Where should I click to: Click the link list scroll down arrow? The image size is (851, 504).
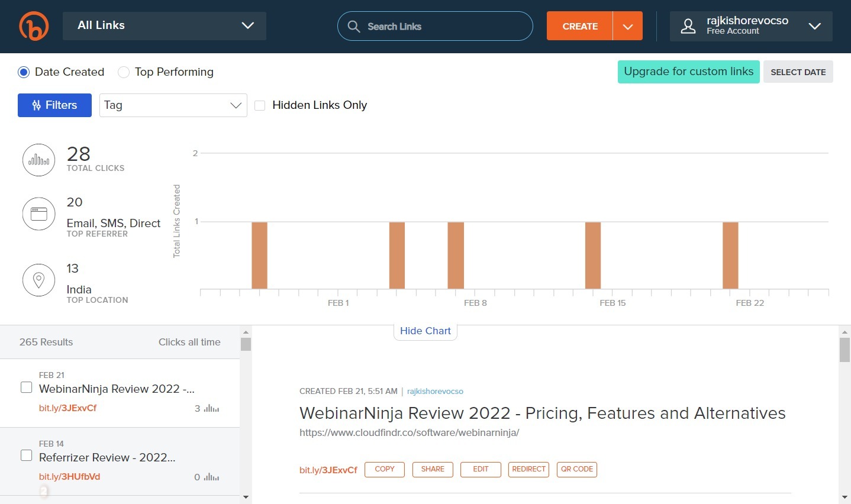[x=246, y=497]
